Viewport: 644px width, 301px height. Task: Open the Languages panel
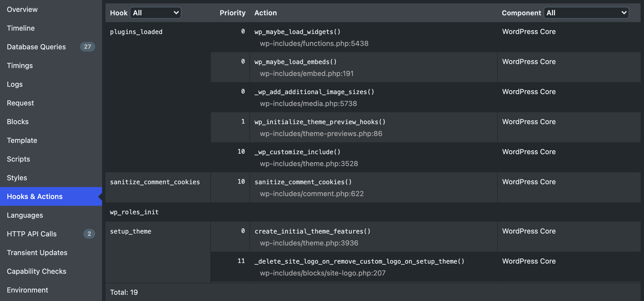(x=25, y=215)
